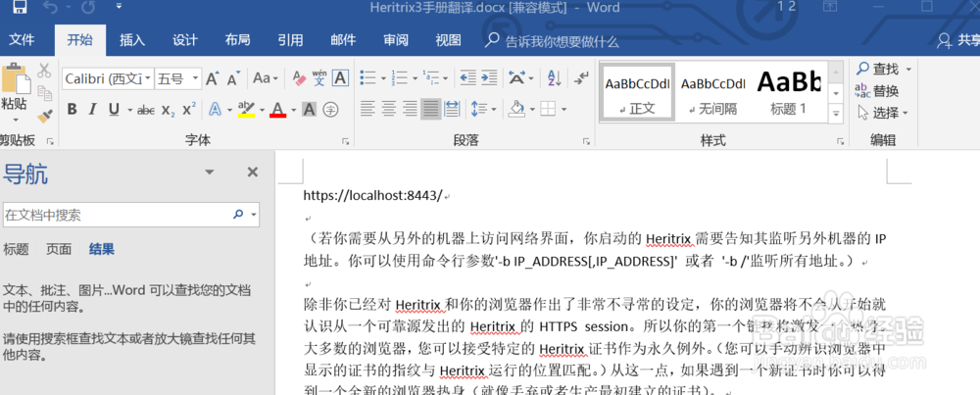Image resolution: width=980 pixels, height=395 pixels.
Task: Apply the numbered list icon
Action: (x=400, y=78)
